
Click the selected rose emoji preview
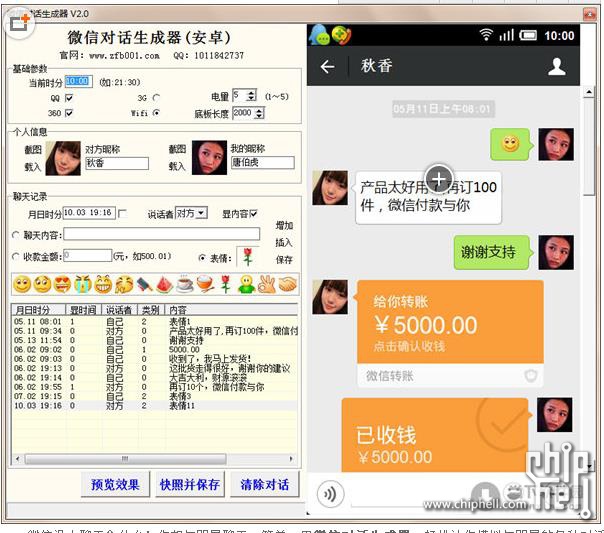[x=248, y=257]
